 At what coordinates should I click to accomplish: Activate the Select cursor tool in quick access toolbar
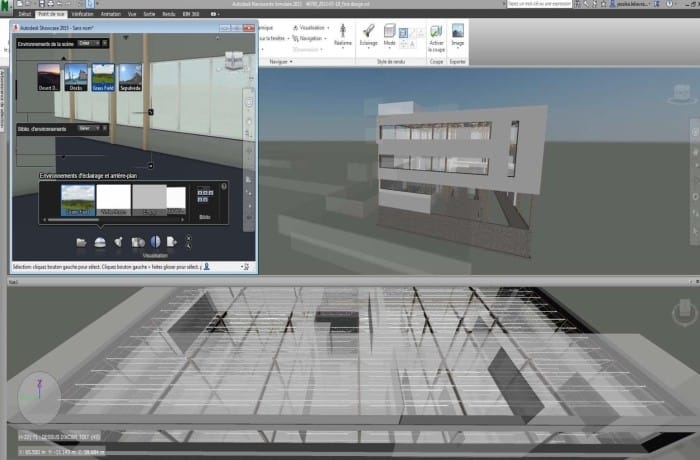(x=90, y=4)
